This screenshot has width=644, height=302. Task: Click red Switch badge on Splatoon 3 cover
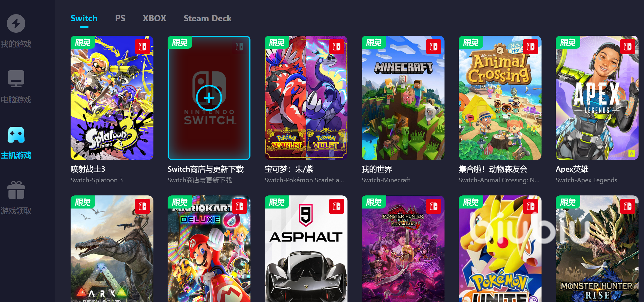143,47
